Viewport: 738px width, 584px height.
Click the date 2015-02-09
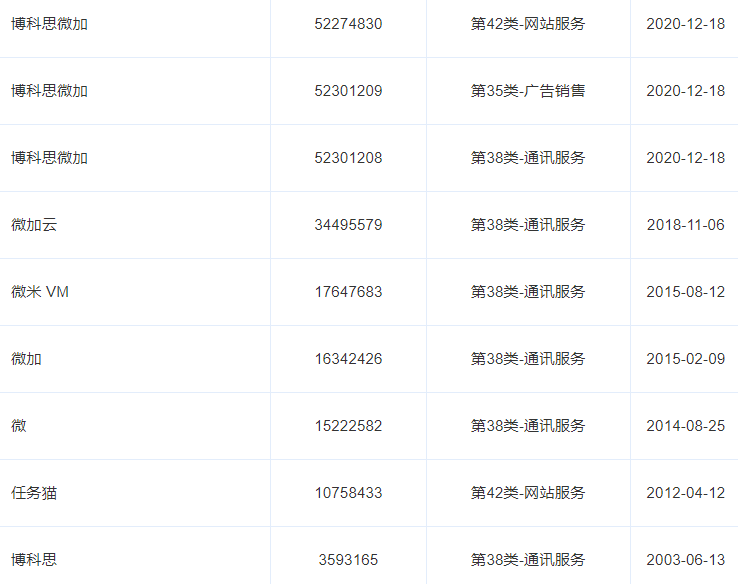686,359
